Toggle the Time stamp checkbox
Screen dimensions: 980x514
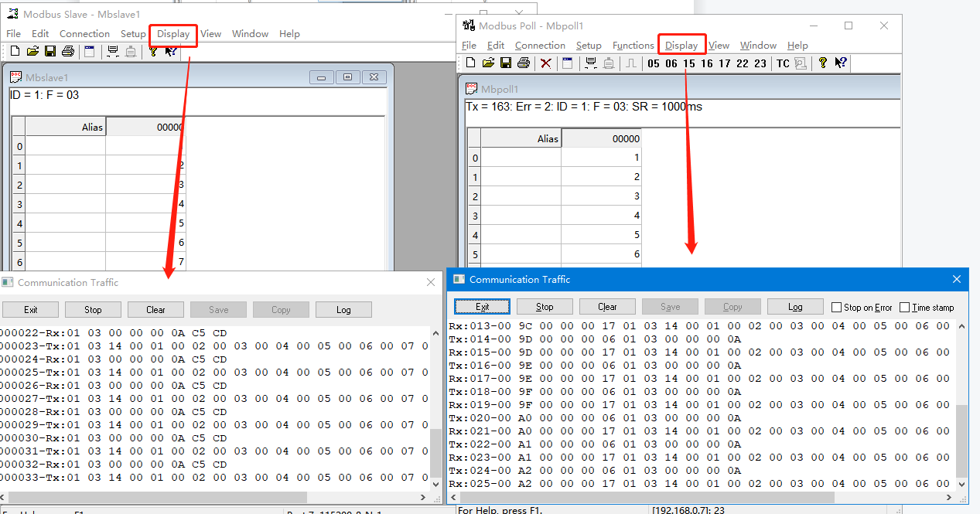click(904, 307)
